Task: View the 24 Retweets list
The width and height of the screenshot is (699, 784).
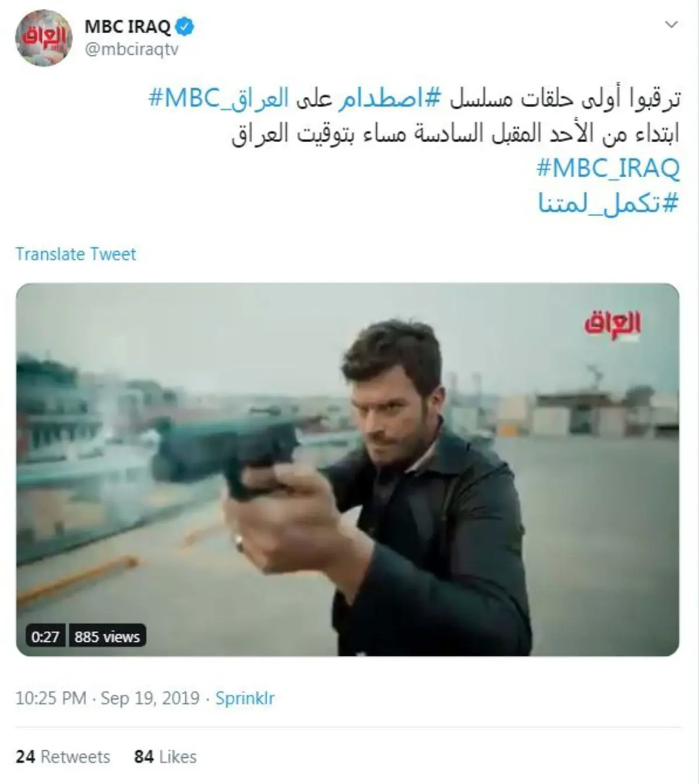Action: click(63, 757)
